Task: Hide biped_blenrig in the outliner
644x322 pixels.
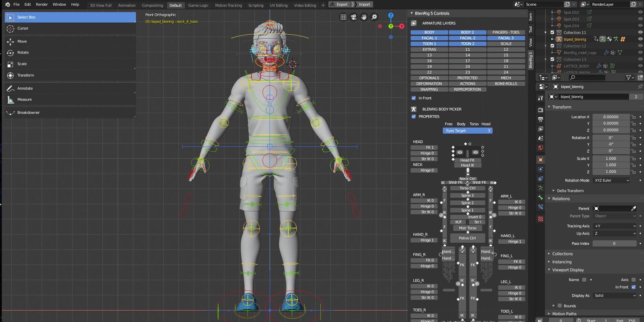Action: tap(640, 39)
